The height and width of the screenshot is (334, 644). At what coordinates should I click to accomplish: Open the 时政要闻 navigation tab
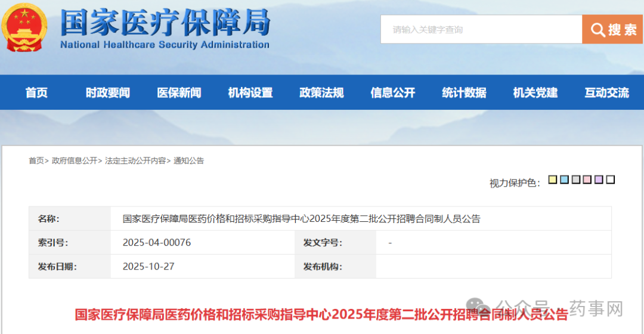(107, 92)
